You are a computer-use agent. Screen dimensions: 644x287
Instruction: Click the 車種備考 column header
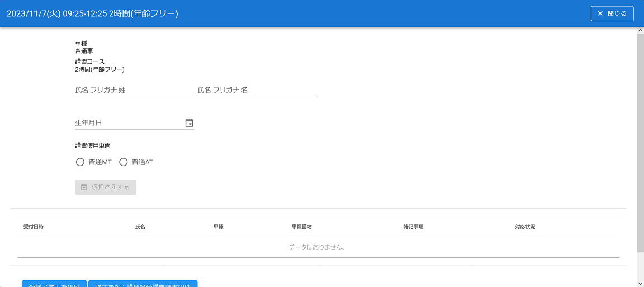(x=301, y=227)
